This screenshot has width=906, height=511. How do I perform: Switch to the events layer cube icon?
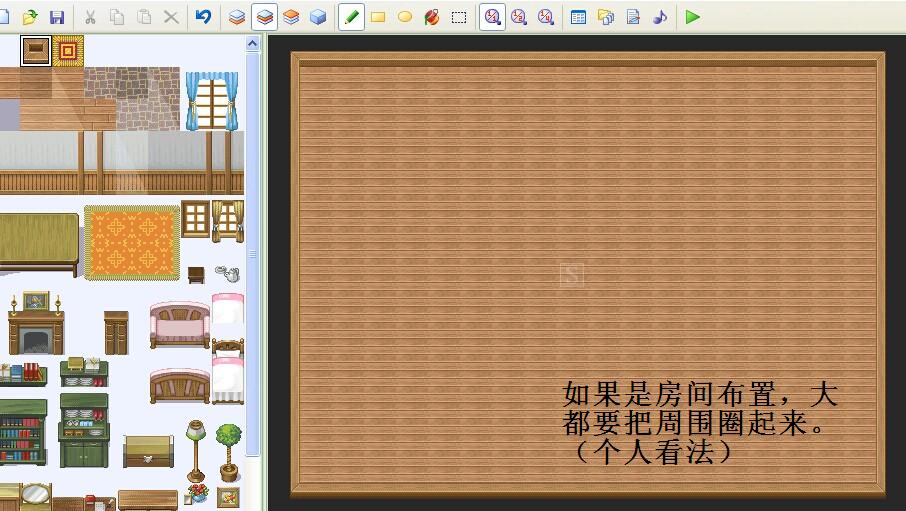pos(318,17)
